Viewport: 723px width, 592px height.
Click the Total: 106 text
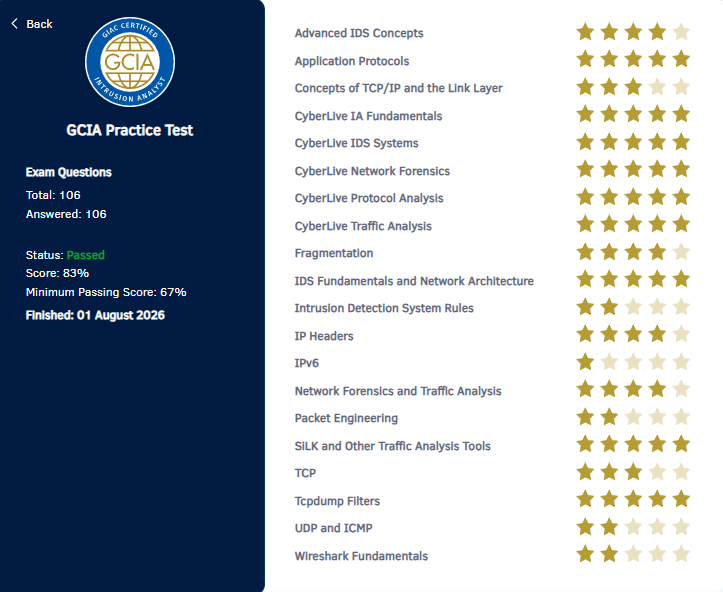[x=53, y=195]
